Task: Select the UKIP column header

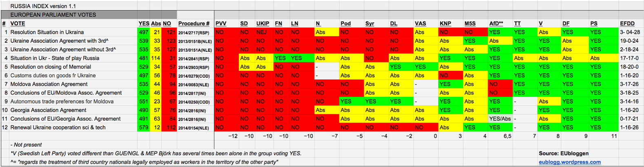Action: point(263,24)
